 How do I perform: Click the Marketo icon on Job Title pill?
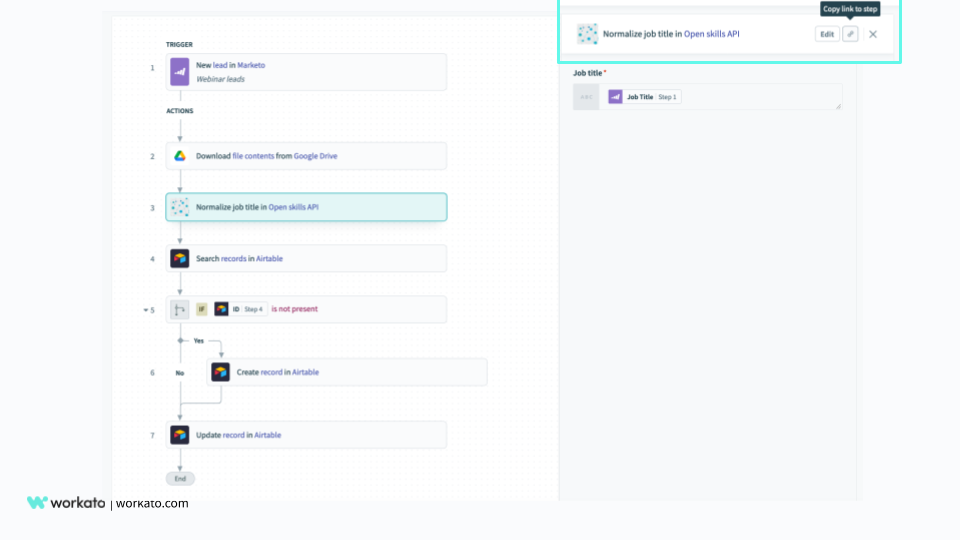615,97
